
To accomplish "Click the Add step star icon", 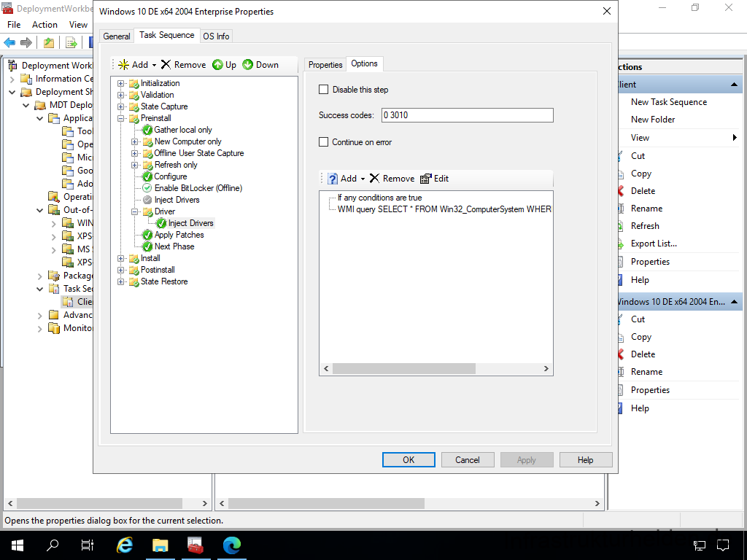I will click(123, 65).
